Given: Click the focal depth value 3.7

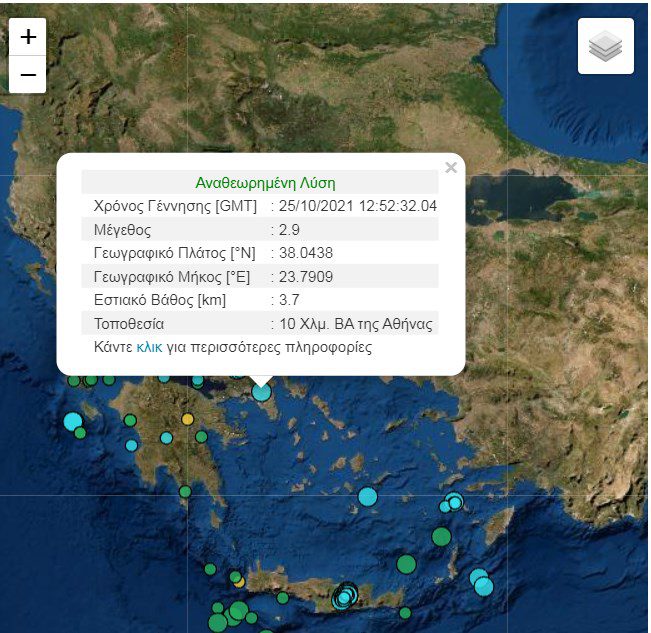Looking at the screenshot, I should click(289, 300).
